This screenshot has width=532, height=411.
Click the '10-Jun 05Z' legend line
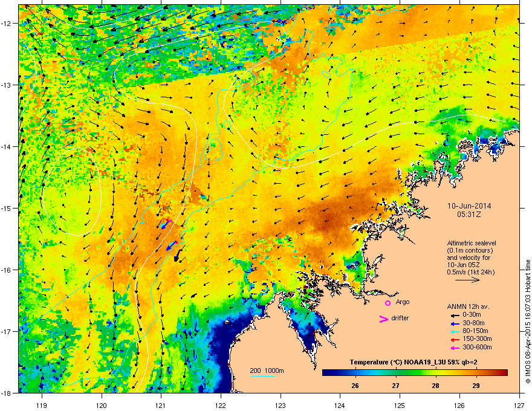(463, 265)
